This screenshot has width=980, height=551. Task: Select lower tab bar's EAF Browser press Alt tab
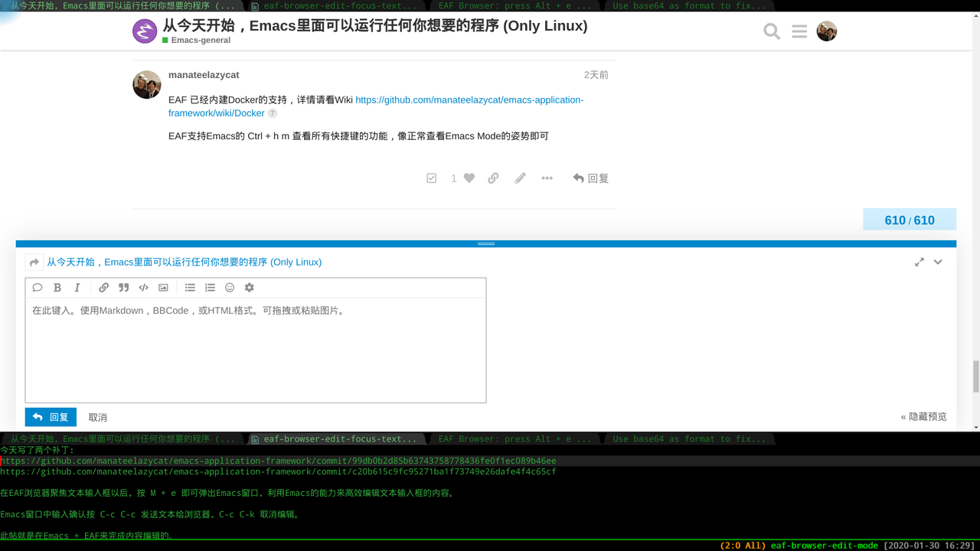coord(513,439)
